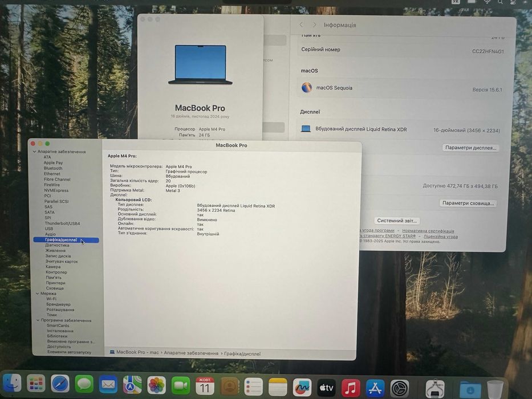Select NVMExpress in the sidebar

tap(56, 190)
